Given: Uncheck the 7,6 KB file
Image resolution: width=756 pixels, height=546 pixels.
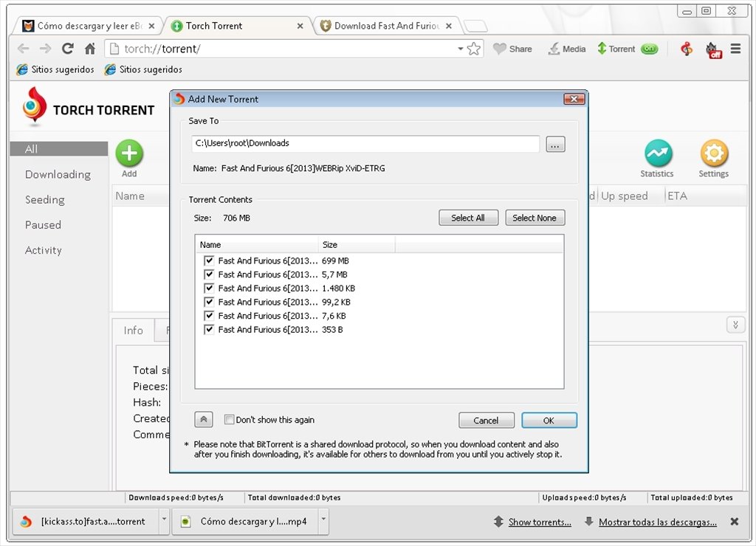Looking at the screenshot, I should (209, 316).
